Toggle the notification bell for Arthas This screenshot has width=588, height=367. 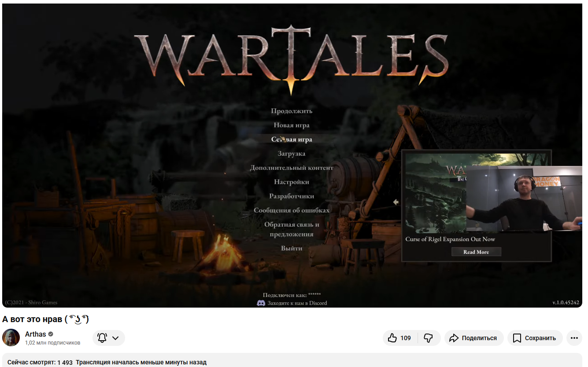[102, 338]
